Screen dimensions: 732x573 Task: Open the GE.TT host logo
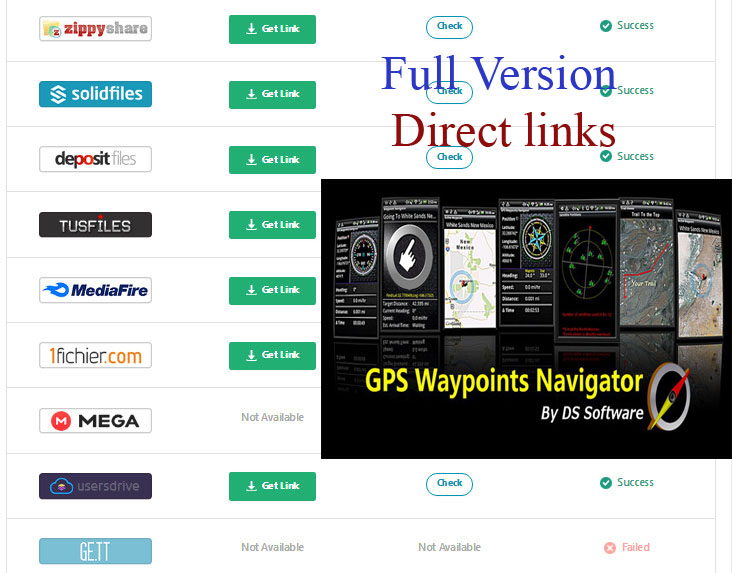(95, 551)
